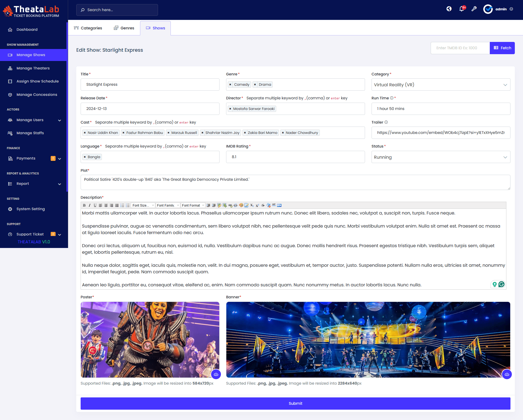Open Font Size dropdown in editor
Screen dimensions: 523x420
point(143,205)
